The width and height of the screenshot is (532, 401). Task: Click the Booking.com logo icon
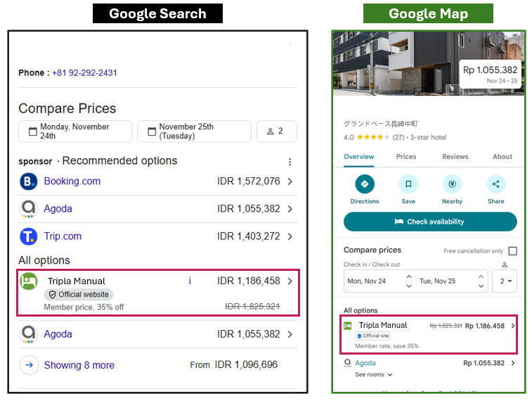point(29,182)
